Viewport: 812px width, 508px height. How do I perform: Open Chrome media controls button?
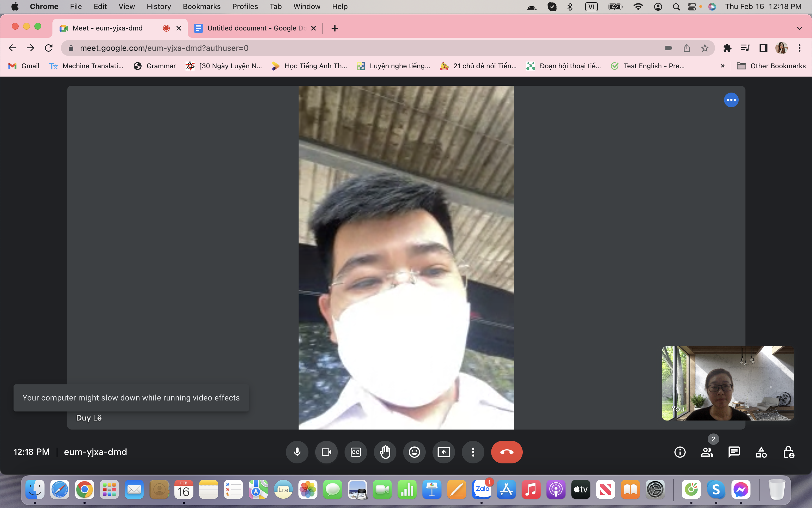[745, 48]
